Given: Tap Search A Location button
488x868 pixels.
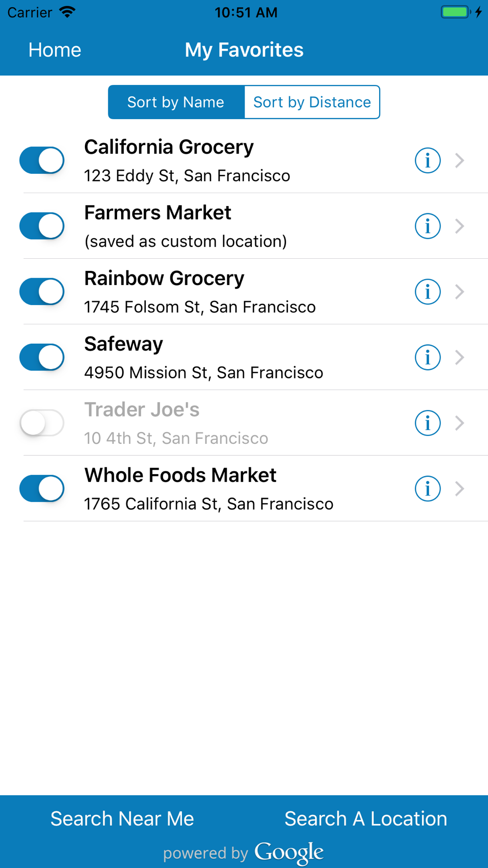Looking at the screenshot, I should coord(366,819).
